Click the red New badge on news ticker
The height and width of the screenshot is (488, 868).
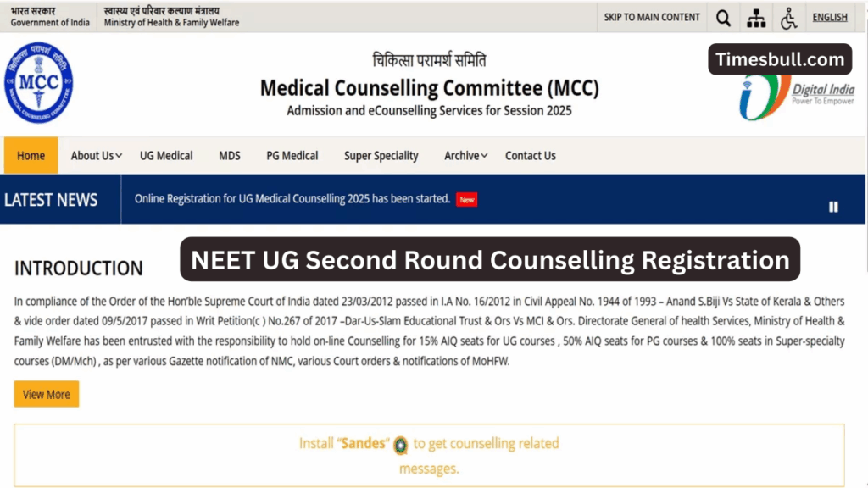pyautogui.click(x=466, y=199)
